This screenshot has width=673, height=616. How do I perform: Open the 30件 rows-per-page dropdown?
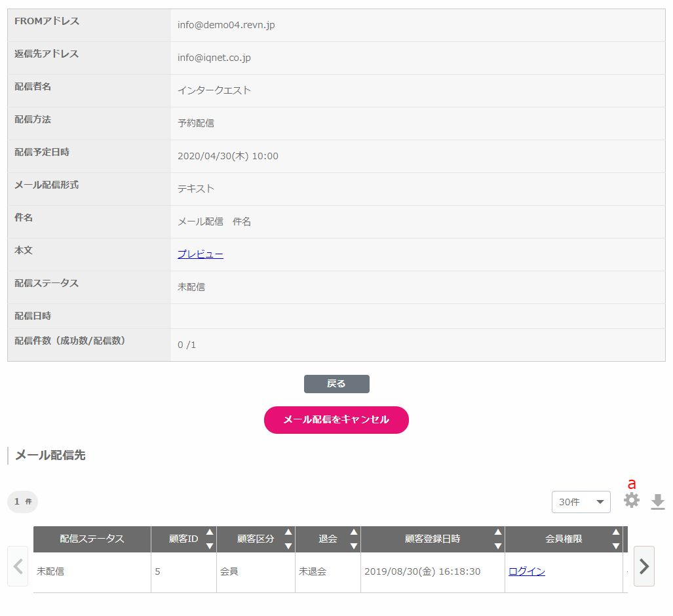pos(581,502)
